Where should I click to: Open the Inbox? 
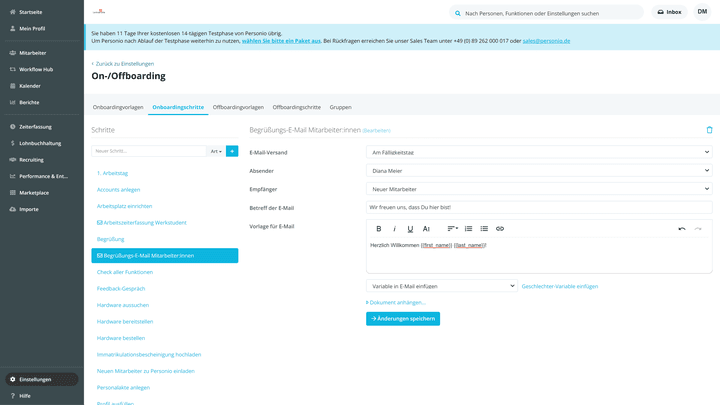[x=669, y=12]
